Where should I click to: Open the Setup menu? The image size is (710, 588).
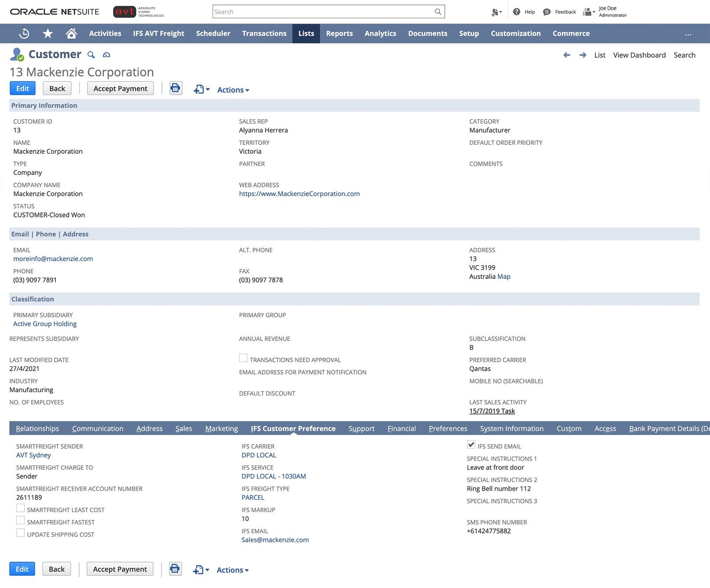pyautogui.click(x=469, y=33)
